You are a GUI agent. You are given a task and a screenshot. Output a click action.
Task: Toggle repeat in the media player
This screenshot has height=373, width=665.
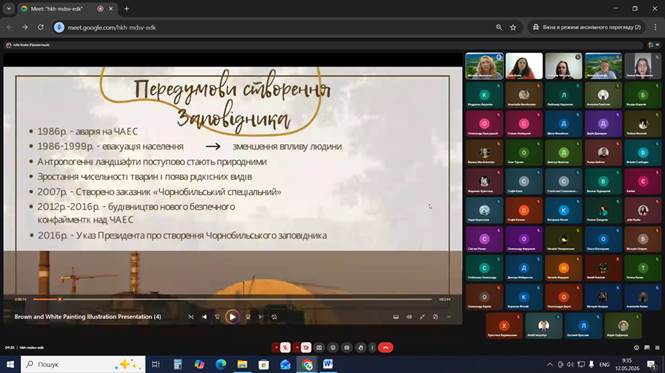tap(274, 317)
